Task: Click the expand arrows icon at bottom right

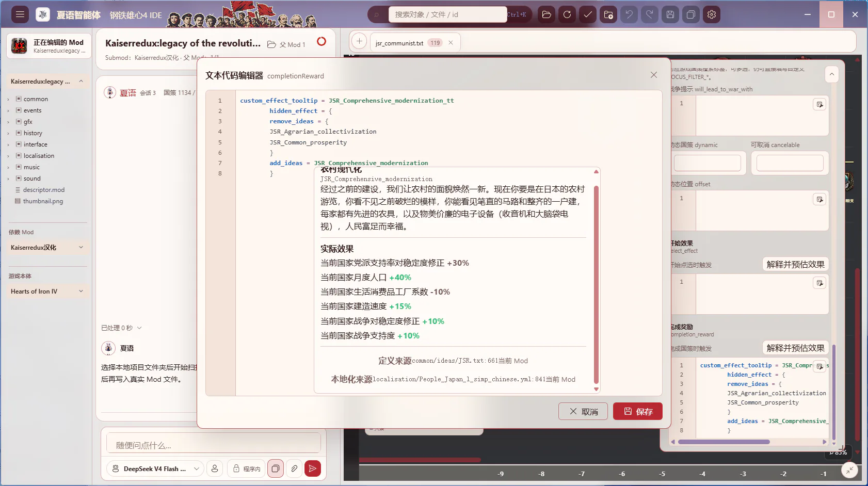Action: [849, 470]
